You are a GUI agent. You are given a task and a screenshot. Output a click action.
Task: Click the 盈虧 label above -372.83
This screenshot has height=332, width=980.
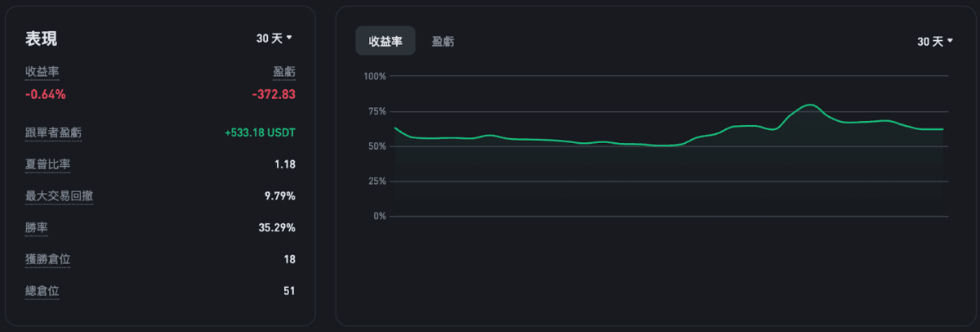tap(284, 72)
